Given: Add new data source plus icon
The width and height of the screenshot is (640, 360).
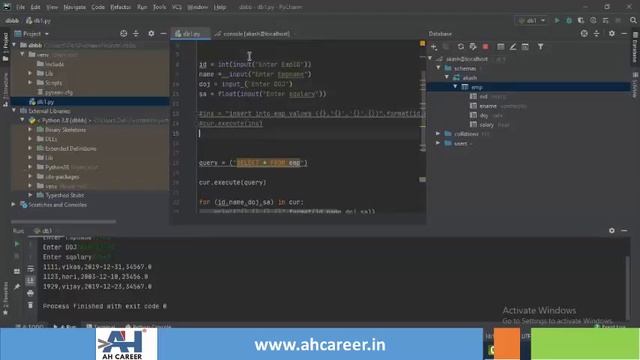Looking at the screenshot, I should coord(434,47).
